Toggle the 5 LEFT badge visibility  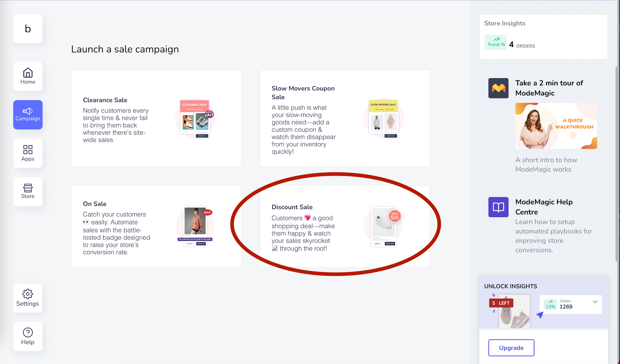500,303
